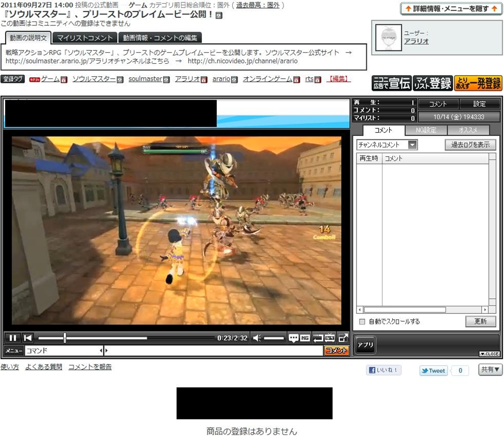The width and height of the screenshot is (504, 436).
Task: Open dictionary icon next to アラリオ tag
Action: coord(204,79)
